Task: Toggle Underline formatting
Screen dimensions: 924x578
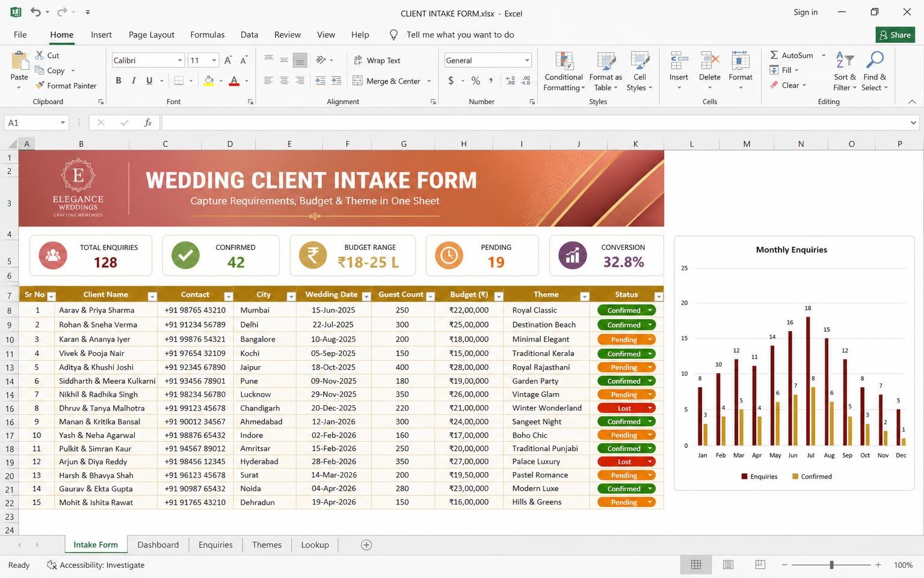Action: [149, 81]
